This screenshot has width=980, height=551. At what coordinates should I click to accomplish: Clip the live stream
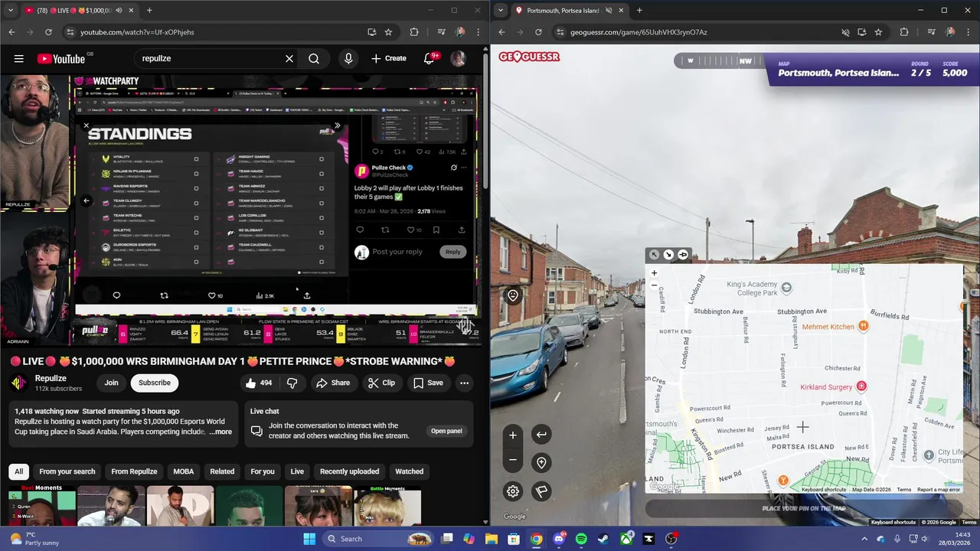381,383
